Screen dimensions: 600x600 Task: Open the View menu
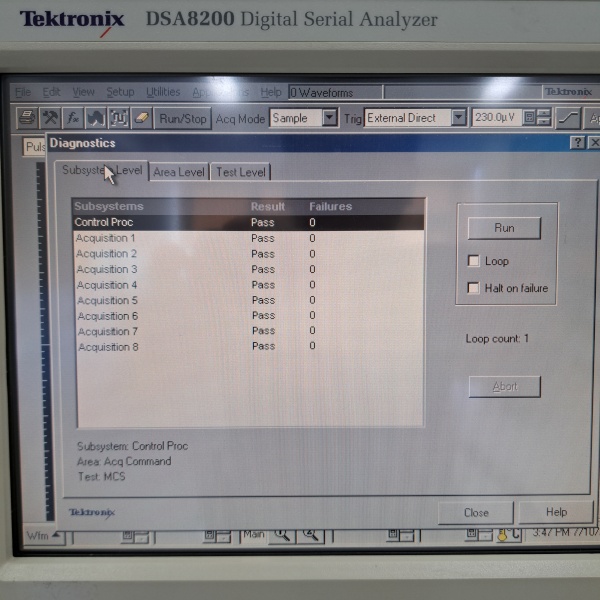click(83, 92)
